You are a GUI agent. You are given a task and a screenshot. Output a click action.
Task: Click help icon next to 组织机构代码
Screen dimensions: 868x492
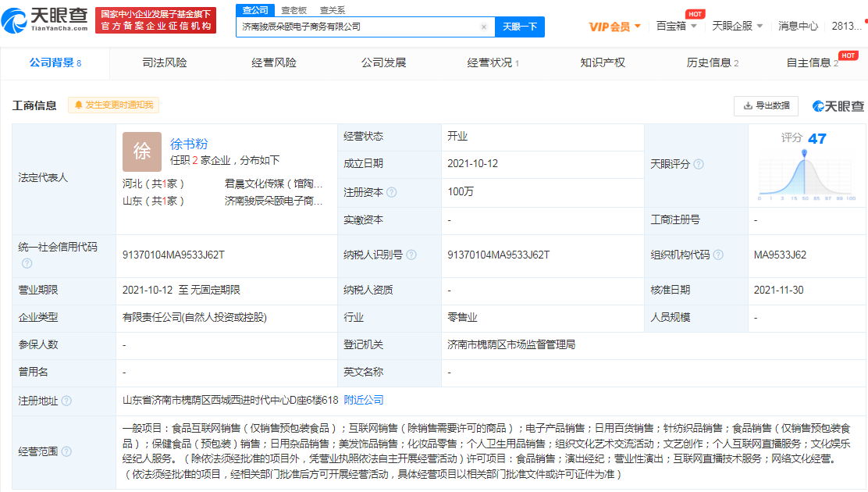tap(718, 255)
